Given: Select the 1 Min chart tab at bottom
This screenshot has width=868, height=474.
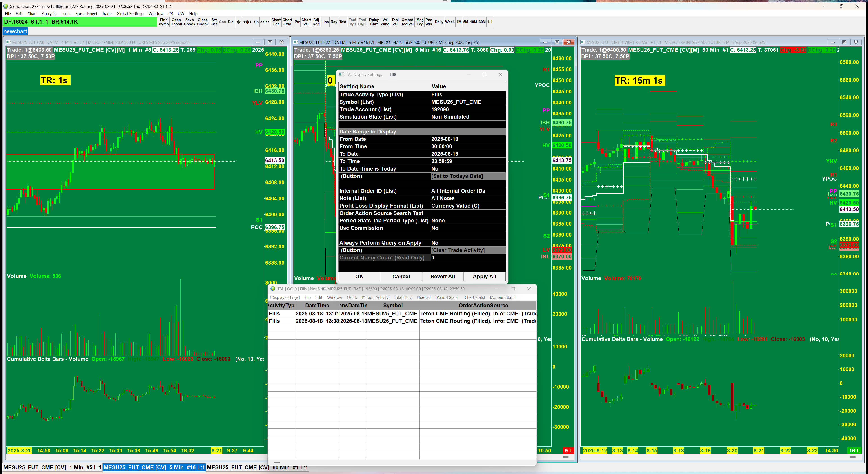Looking at the screenshot, I should [52, 468].
